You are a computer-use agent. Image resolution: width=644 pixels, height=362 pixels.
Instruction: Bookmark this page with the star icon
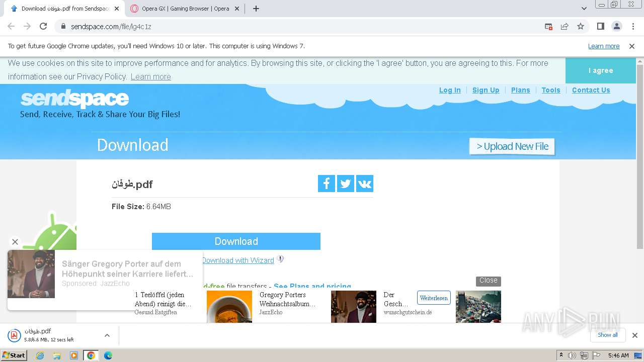point(581,26)
